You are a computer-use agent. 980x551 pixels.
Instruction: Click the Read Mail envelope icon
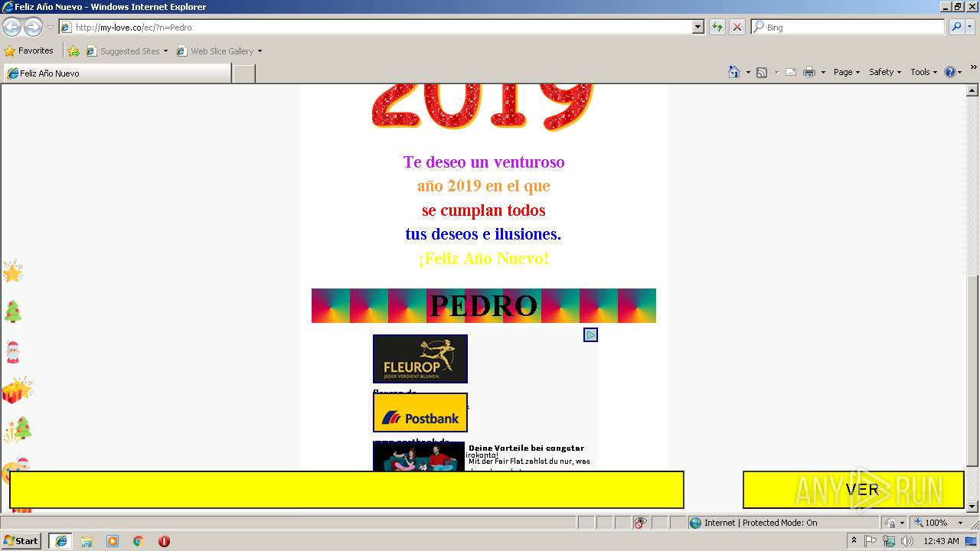point(791,72)
